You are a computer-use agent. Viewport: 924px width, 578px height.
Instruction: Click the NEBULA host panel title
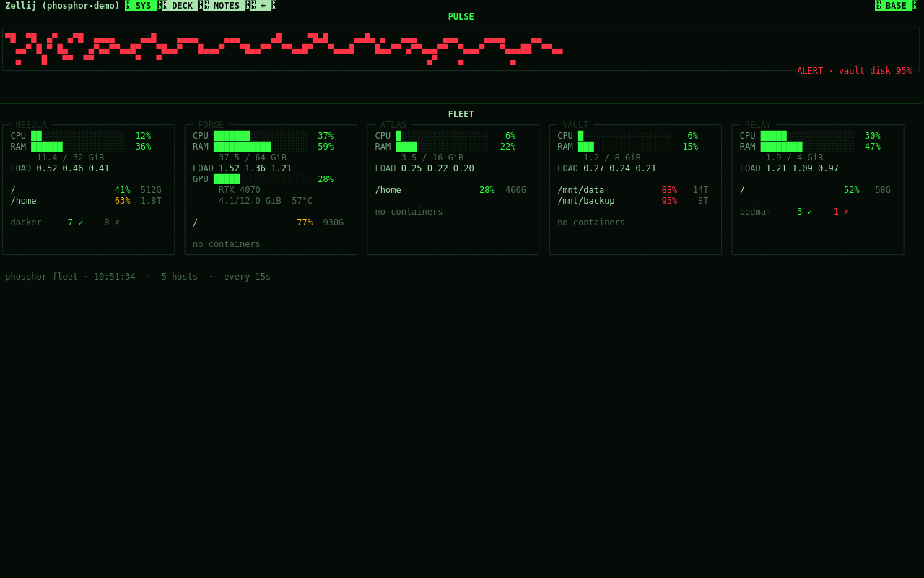(31, 125)
